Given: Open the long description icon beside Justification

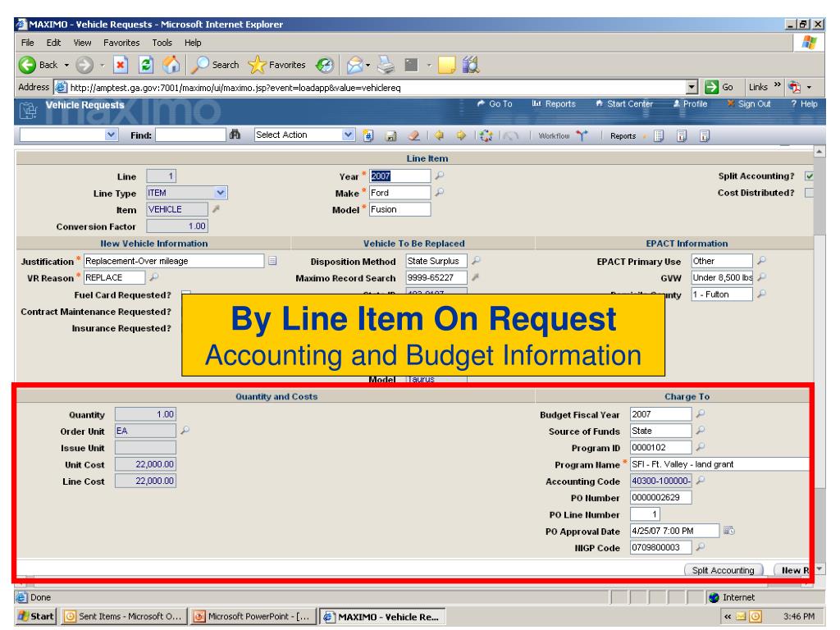Looking at the screenshot, I should point(272,260).
